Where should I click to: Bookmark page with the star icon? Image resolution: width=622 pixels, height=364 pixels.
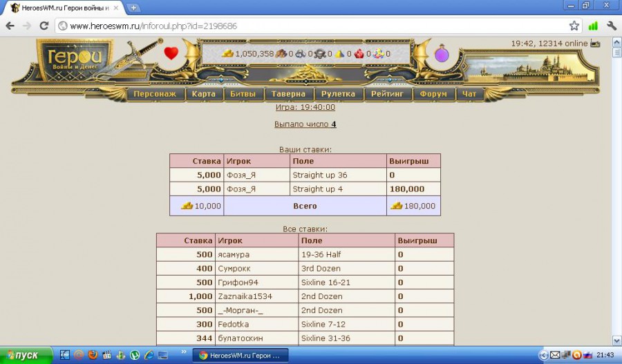(574, 26)
